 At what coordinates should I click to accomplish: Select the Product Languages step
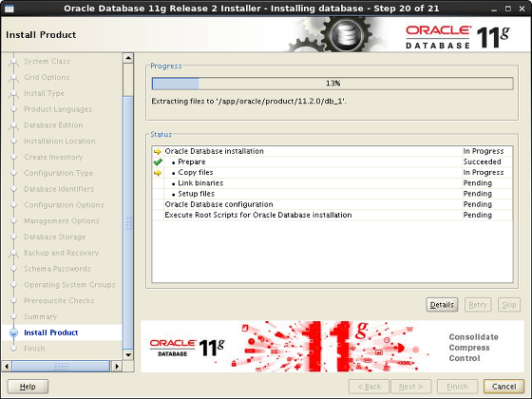click(x=58, y=109)
